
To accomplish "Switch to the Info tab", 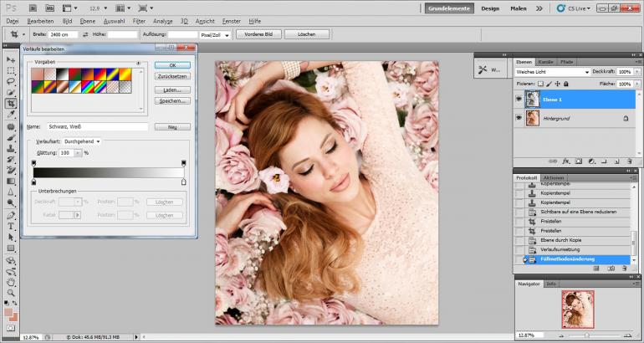I will pyautogui.click(x=552, y=284).
